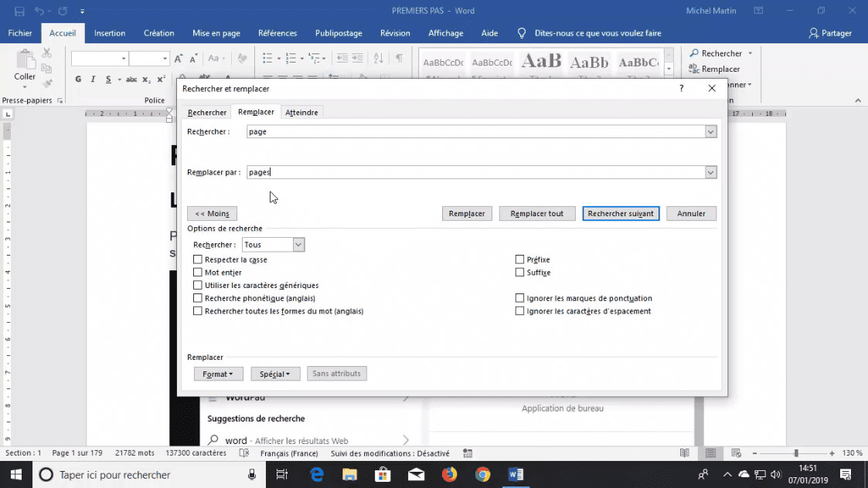Open the Insertion ribbon tab
The width and height of the screenshot is (868, 488).
tap(110, 33)
